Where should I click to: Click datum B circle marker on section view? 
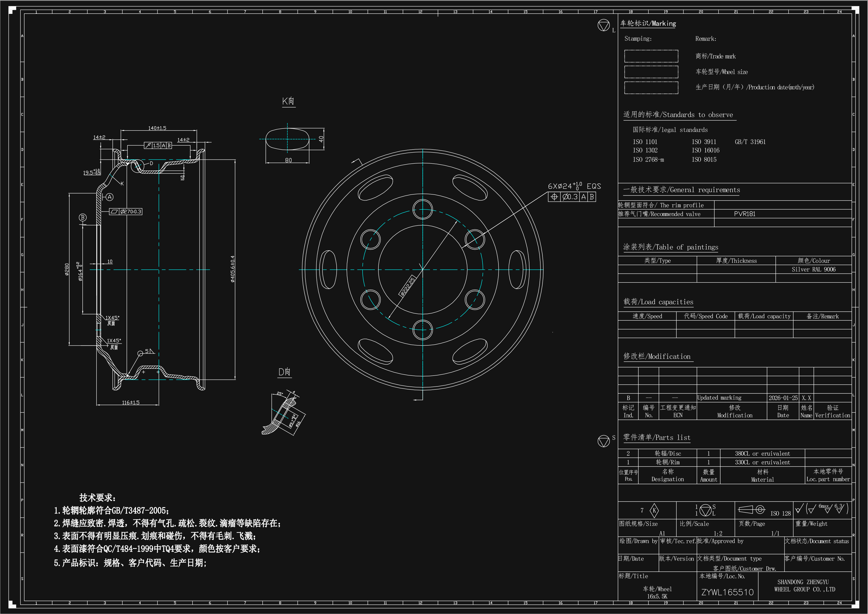coord(82,217)
